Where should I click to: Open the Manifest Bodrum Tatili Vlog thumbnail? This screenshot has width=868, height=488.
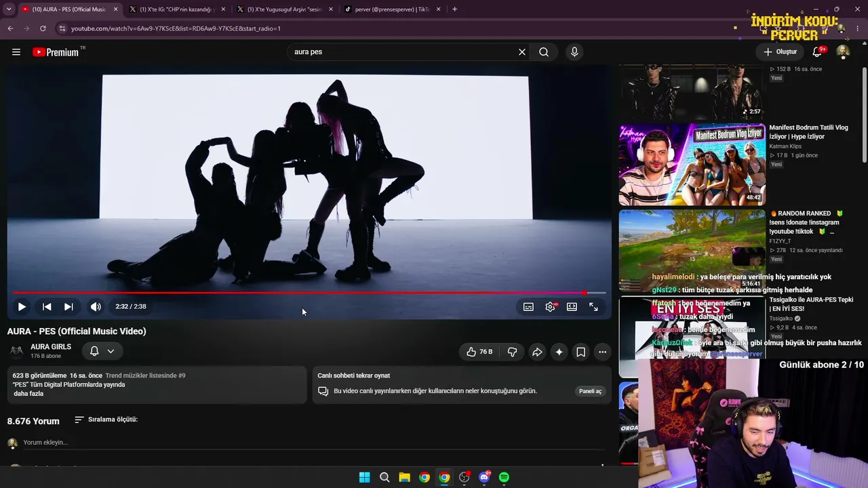pos(692,165)
